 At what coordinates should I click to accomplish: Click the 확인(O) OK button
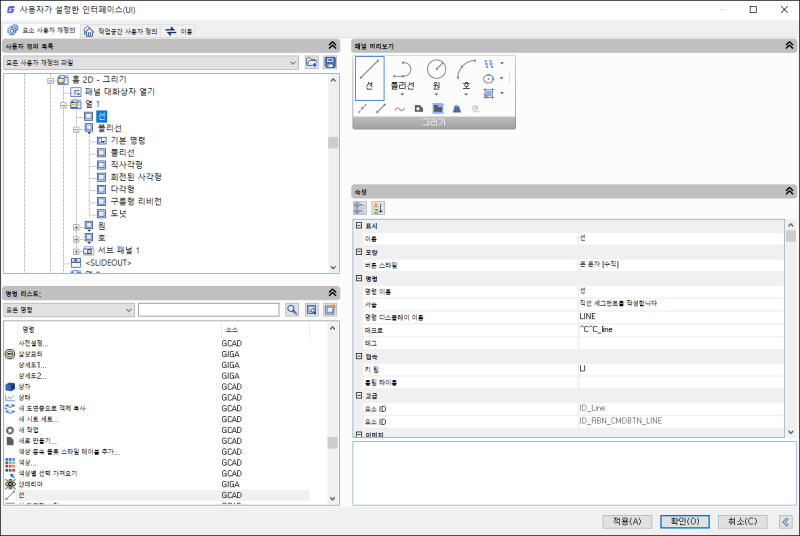685,521
